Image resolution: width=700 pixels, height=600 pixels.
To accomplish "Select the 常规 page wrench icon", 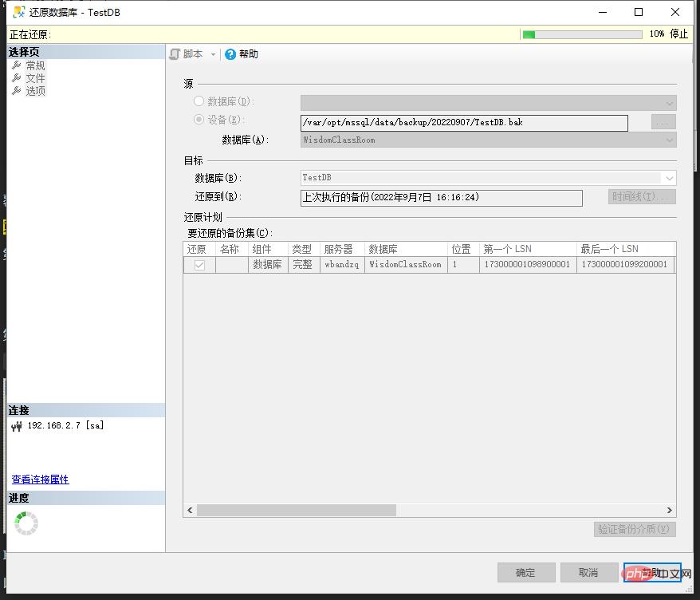I will 16,65.
